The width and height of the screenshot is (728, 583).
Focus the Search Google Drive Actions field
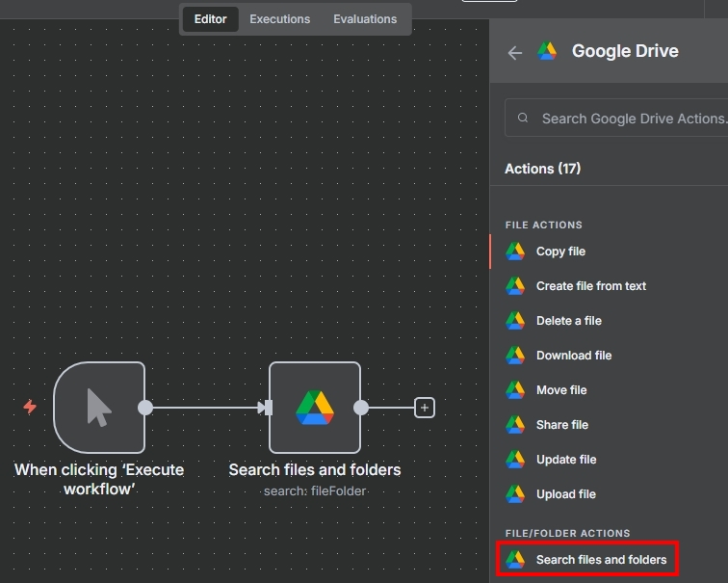click(x=616, y=118)
